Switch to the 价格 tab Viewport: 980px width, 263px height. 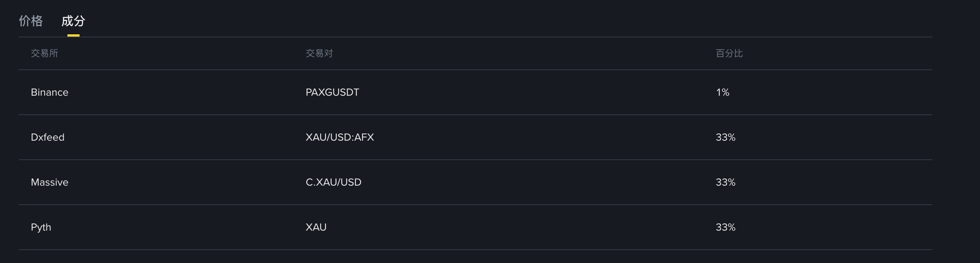[31, 21]
